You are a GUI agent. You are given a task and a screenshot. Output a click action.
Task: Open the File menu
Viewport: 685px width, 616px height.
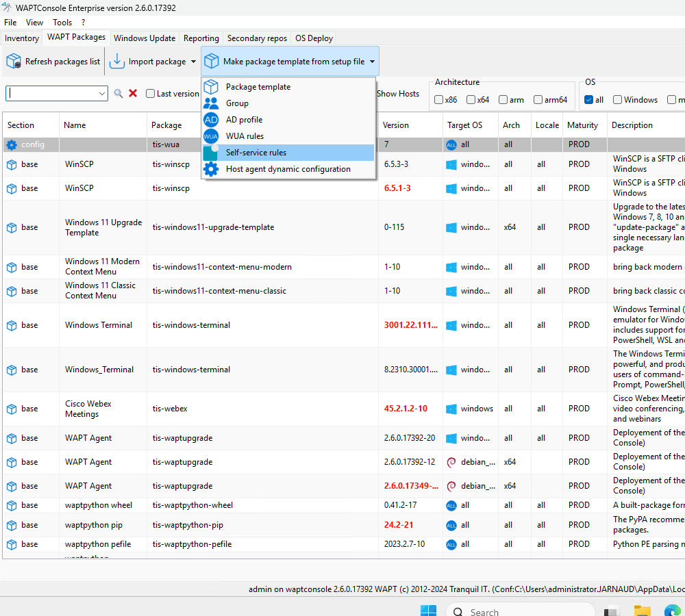(x=10, y=23)
